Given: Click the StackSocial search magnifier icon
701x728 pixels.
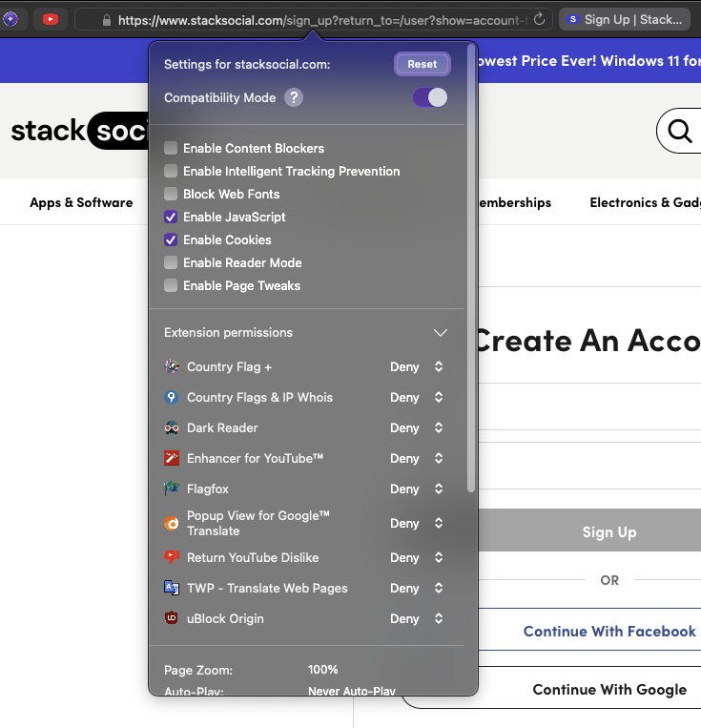Looking at the screenshot, I should click(680, 131).
